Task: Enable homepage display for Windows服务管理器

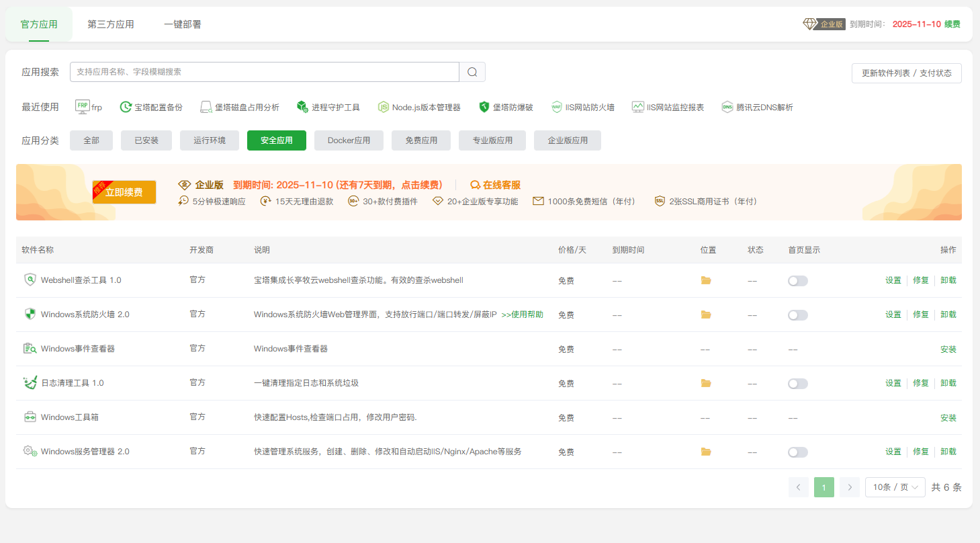Action: pos(797,451)
